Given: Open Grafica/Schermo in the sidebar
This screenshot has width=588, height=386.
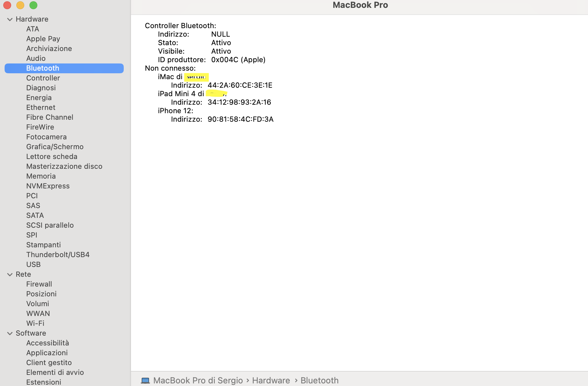Looking at the screenshot, I should point(55,147).
